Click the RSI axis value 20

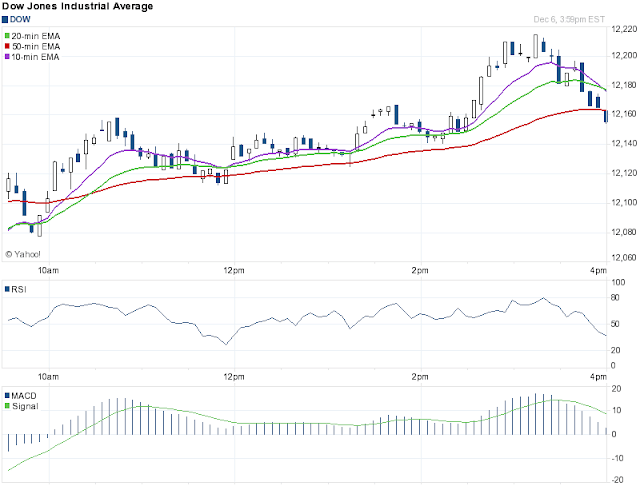615,350
